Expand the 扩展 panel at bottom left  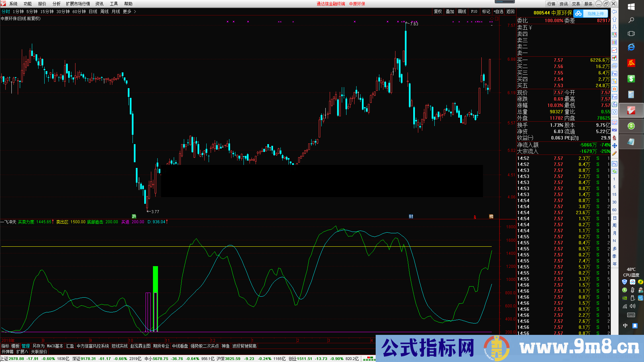[21, 351]
